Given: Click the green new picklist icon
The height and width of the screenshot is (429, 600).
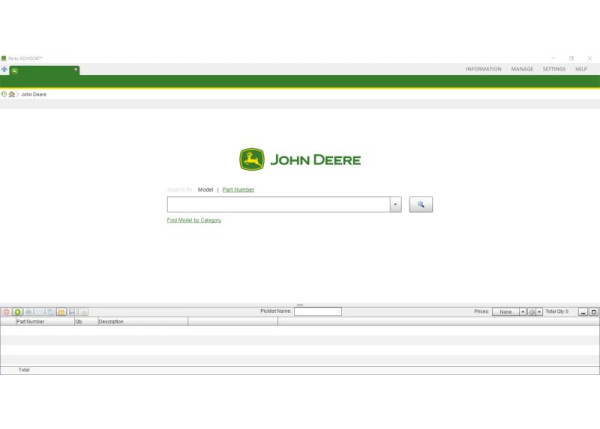Looking at the screenshot, I should (x=17, y=312).
